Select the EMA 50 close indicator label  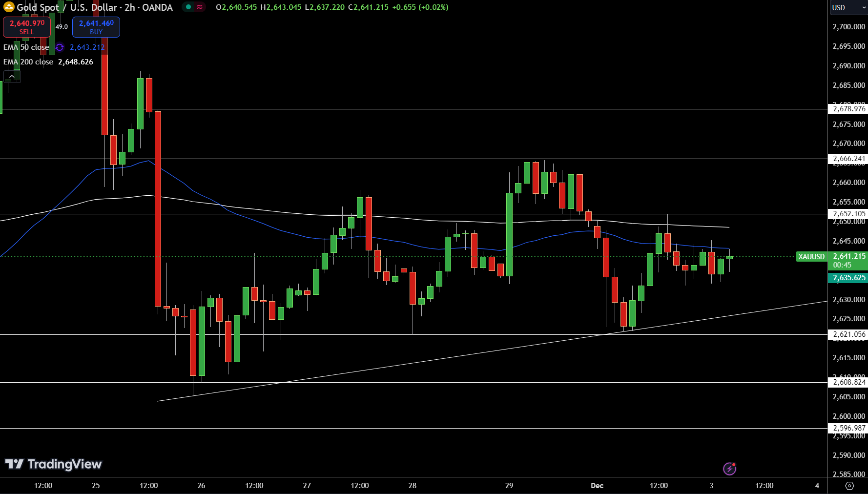pos(26,47)
